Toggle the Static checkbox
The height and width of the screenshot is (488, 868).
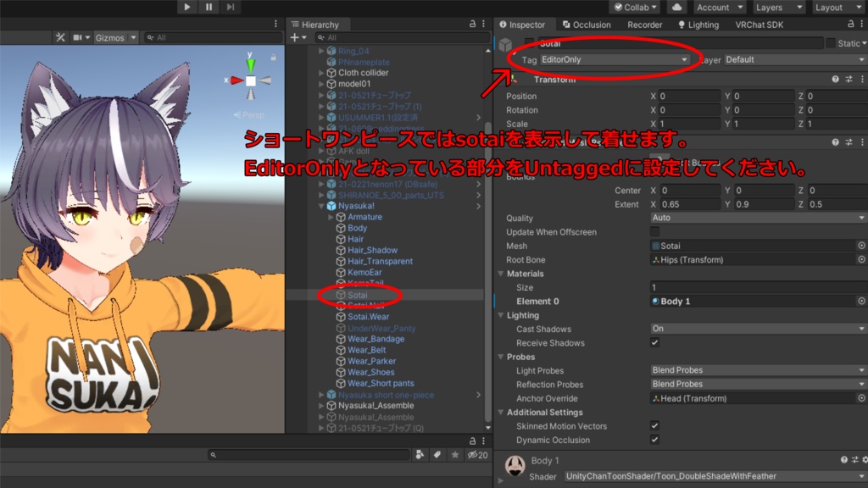(831, 43)
